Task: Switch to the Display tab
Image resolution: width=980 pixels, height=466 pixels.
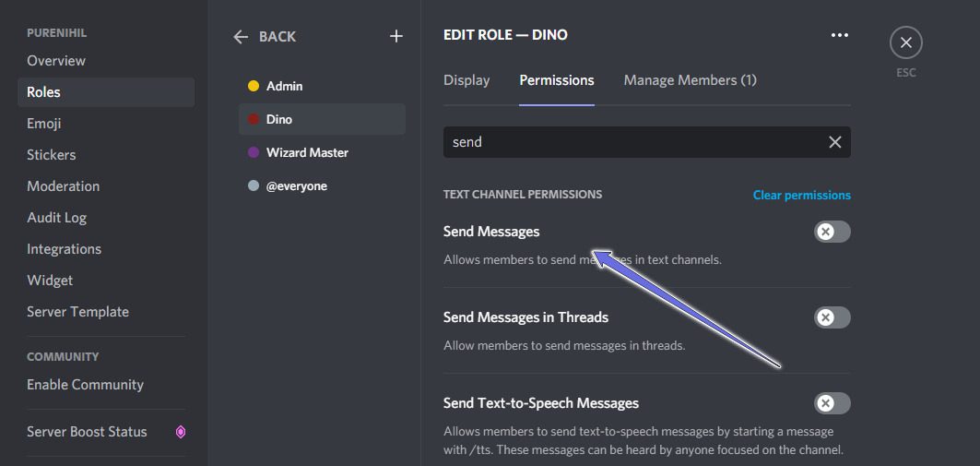Action: tap(466, 80)
